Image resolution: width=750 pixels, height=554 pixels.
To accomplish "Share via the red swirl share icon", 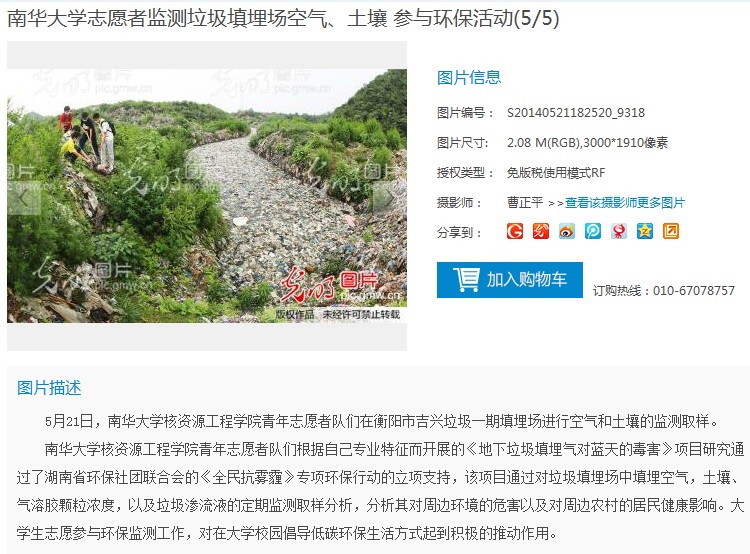I will click(540, 231).
